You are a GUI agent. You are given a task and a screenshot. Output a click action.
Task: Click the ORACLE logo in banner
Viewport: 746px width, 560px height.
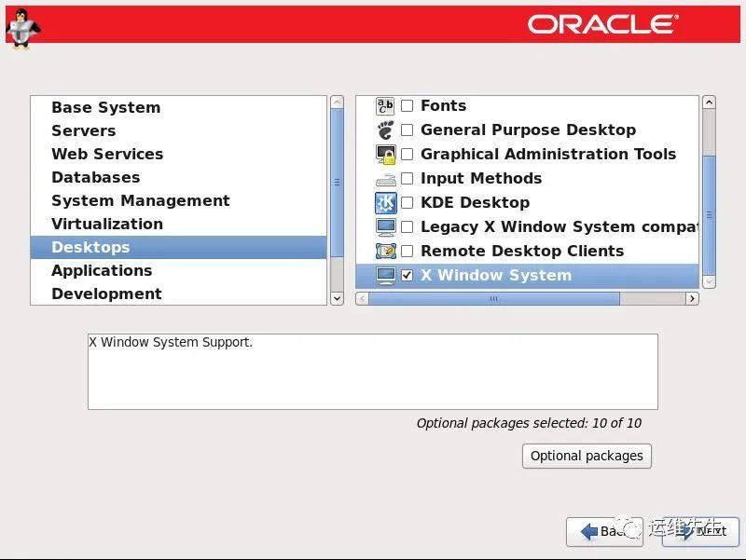click(603, 24)
